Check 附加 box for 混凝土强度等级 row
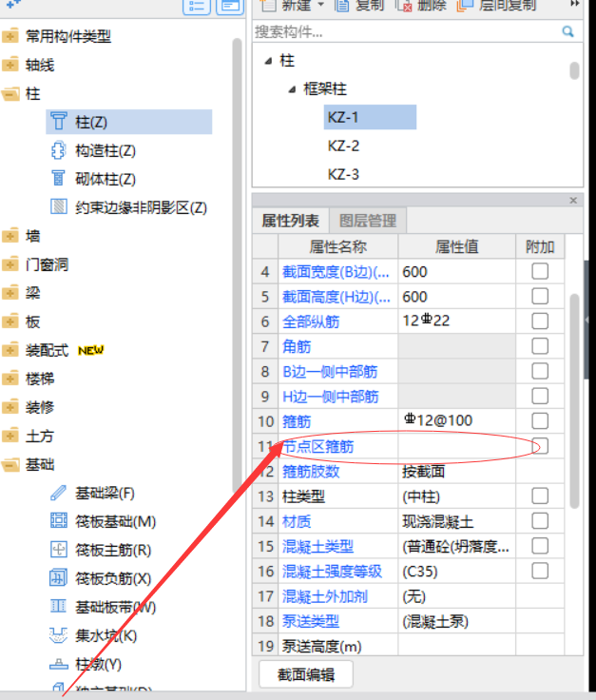 tap(540, 571)
